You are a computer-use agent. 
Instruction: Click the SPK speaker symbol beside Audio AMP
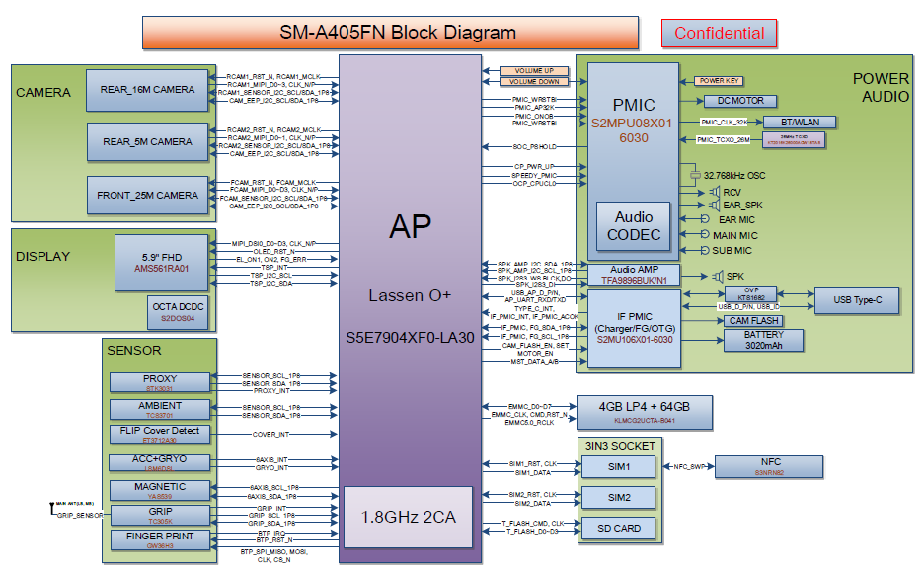coord(717,276)
